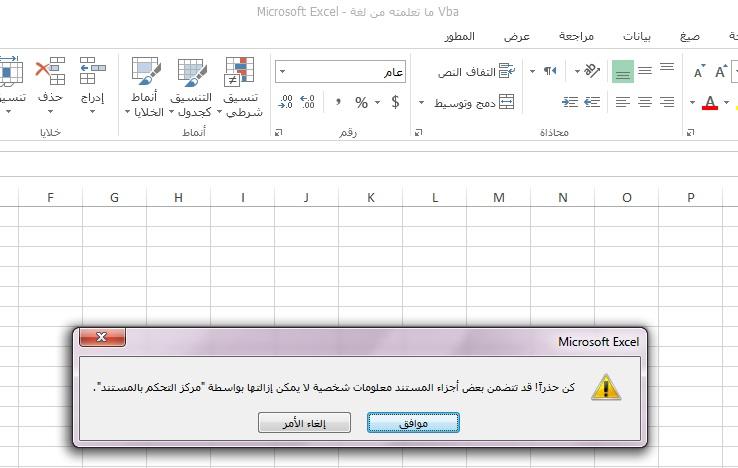
Task: Click the خلايا group label
Action: (x=50, y=133)
